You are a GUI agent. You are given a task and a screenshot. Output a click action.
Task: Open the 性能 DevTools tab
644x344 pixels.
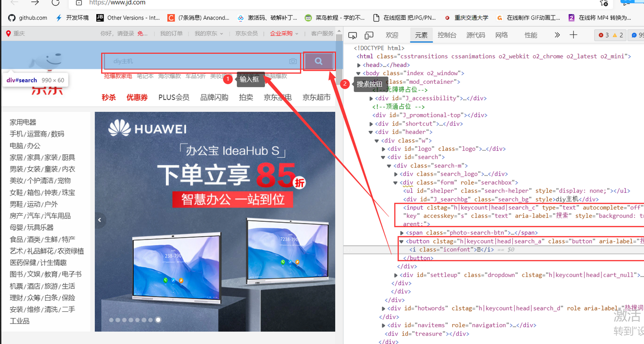(x=531, y=35)
